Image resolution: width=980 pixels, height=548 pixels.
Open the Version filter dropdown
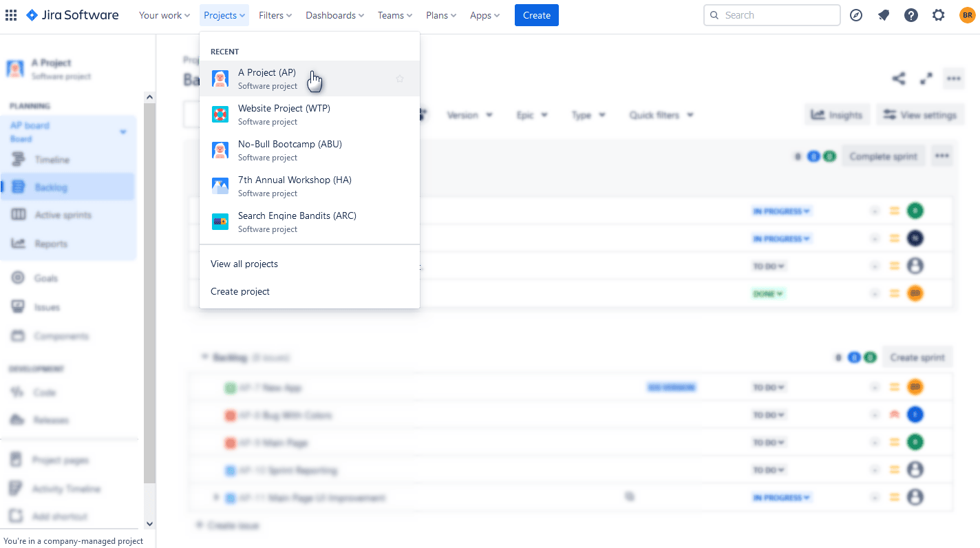click(470, 115)
